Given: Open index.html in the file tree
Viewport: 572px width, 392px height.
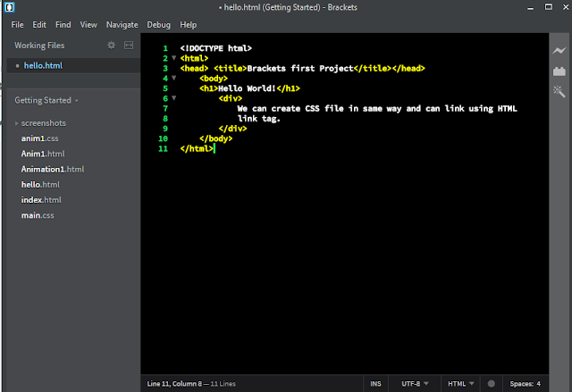Looking at the screenshot, I should point(41,200).
